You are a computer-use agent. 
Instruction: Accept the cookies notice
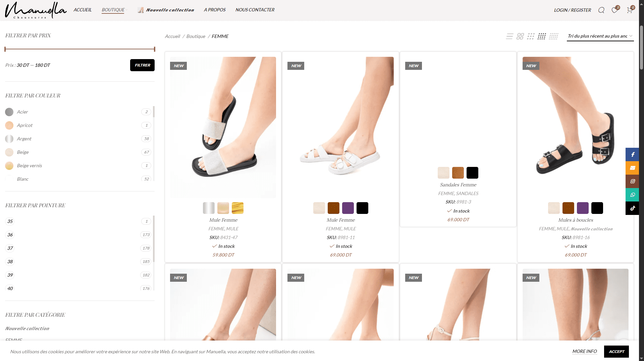(616, 352)
